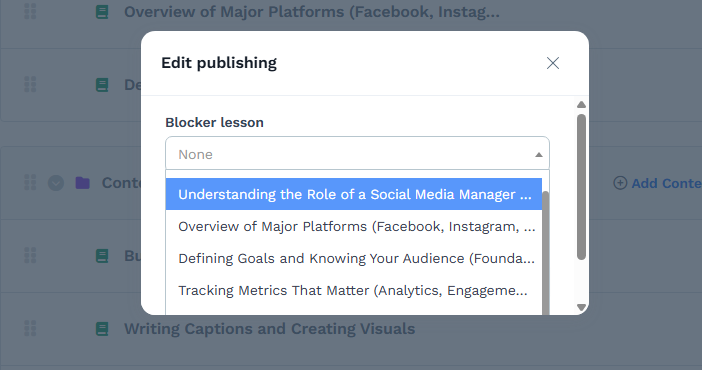702x370 pixels.
Task: Click the Add Content plus icon
Action: (x=620, y=183)
